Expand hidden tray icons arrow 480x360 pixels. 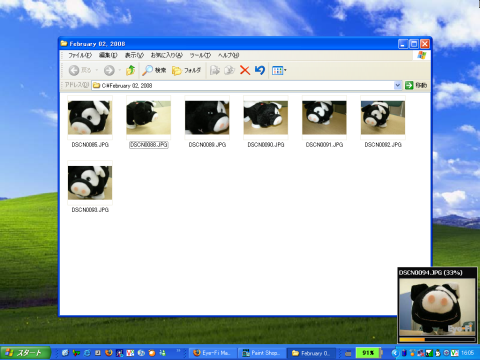(395, 353)
